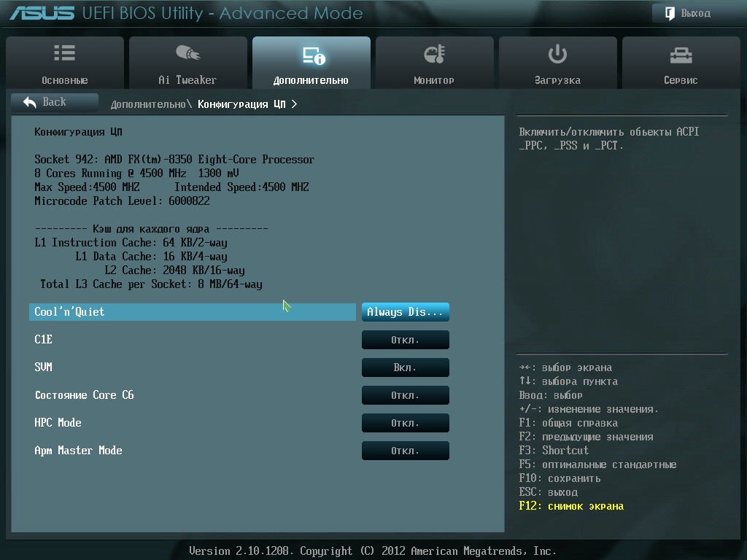Select the Cool'n'Quiet highlighted row label
This screenshot has height=560, width=747.
(x=69, y=312)
